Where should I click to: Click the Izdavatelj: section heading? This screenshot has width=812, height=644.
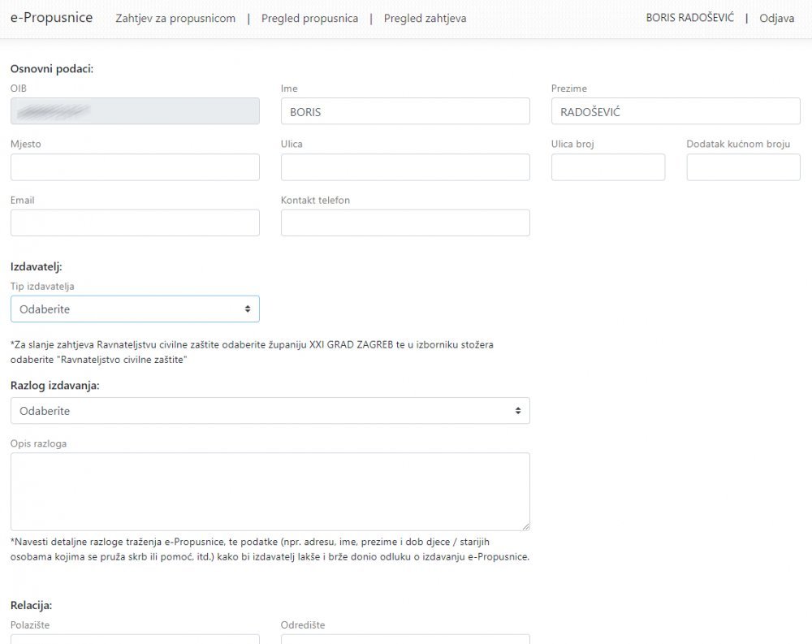[37, 267]
